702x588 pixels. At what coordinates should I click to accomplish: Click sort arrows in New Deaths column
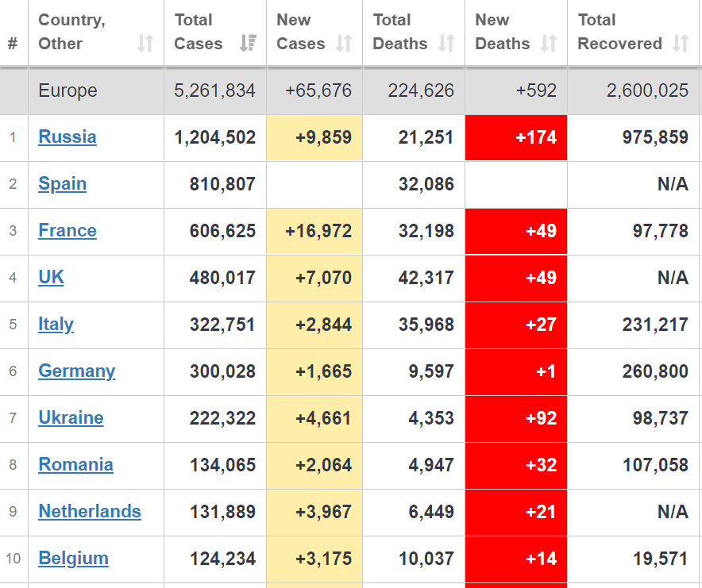pos(549,44)
